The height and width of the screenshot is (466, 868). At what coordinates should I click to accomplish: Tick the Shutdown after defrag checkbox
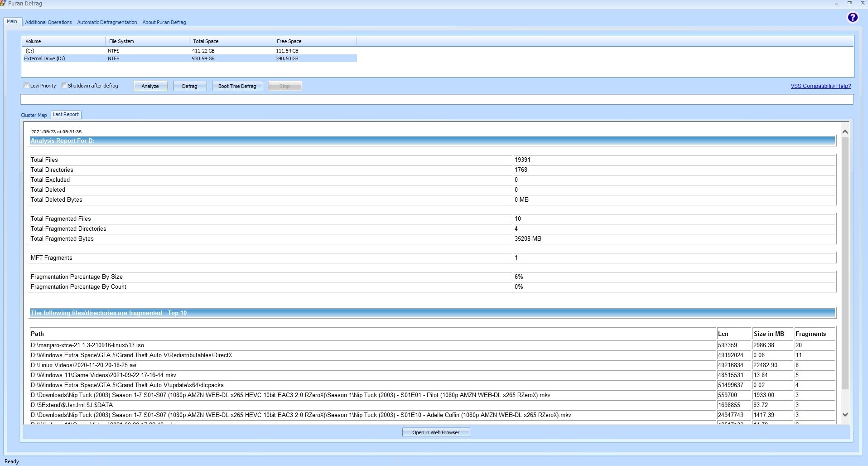click(64, 86)
